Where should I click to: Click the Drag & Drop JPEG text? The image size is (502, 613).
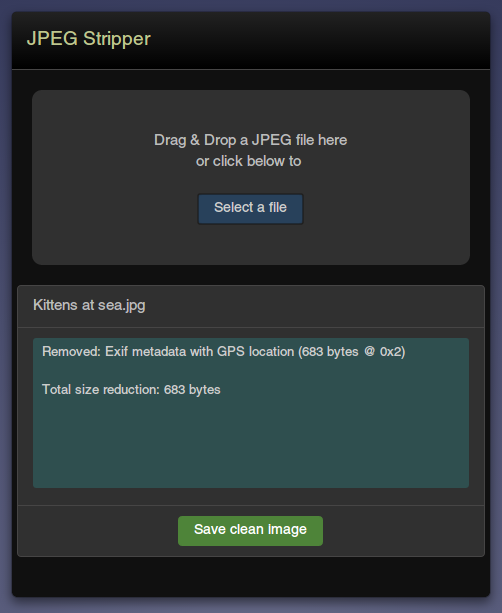click(250, 140)
